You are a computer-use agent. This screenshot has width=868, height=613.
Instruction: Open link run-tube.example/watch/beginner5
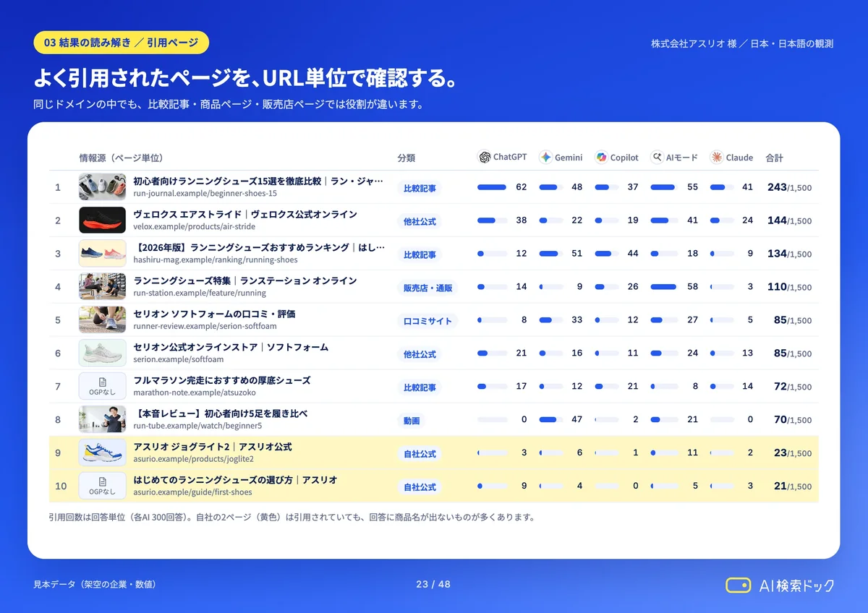(197, 426)
